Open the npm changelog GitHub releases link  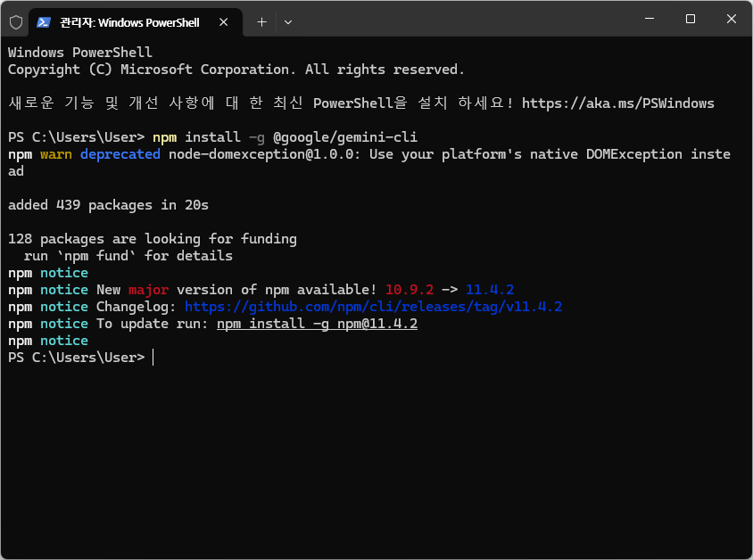373,307
